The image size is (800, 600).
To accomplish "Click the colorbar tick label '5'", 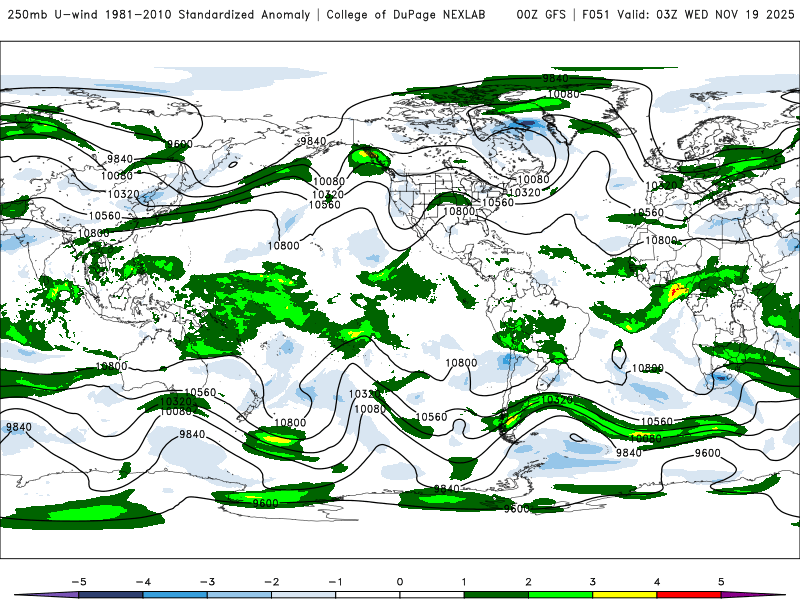I will tap(721, 582).
